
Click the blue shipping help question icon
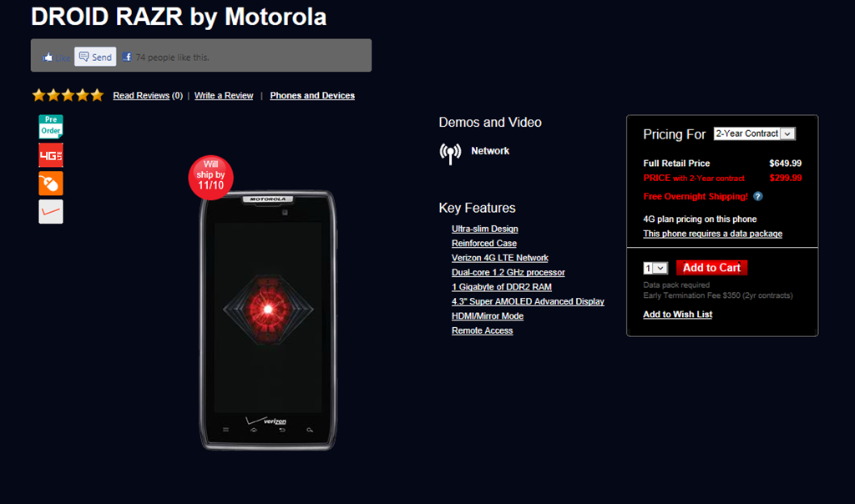pyautogui.click(x=758, y=196)
